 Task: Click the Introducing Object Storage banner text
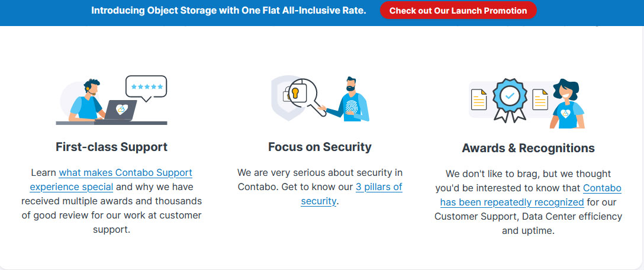[x=228, y=11]
